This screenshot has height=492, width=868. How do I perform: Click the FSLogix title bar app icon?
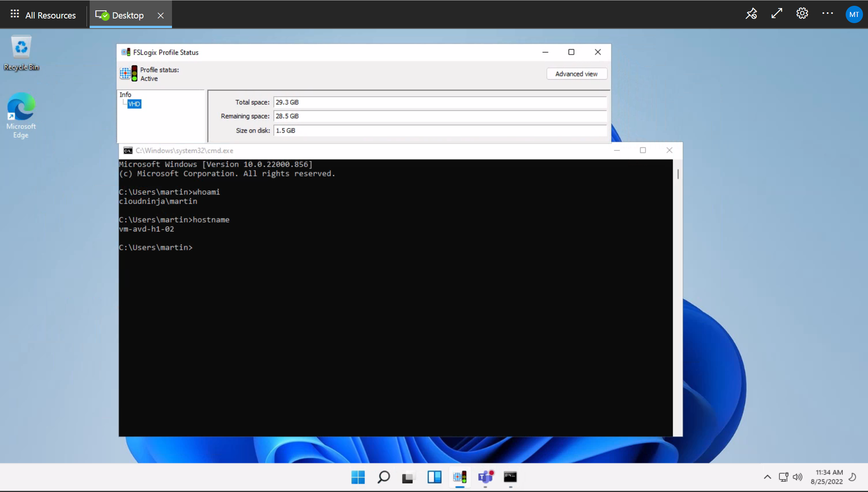pos(126,52)
